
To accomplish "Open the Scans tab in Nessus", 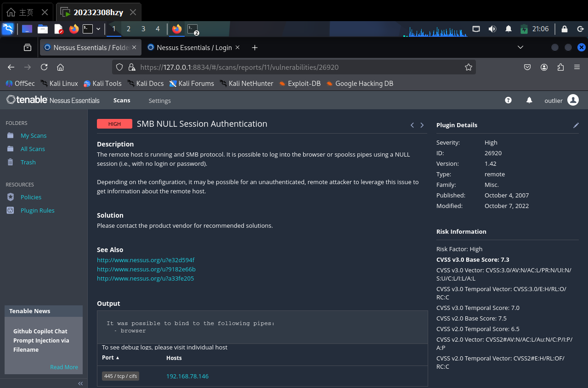I will click(122, 100).
